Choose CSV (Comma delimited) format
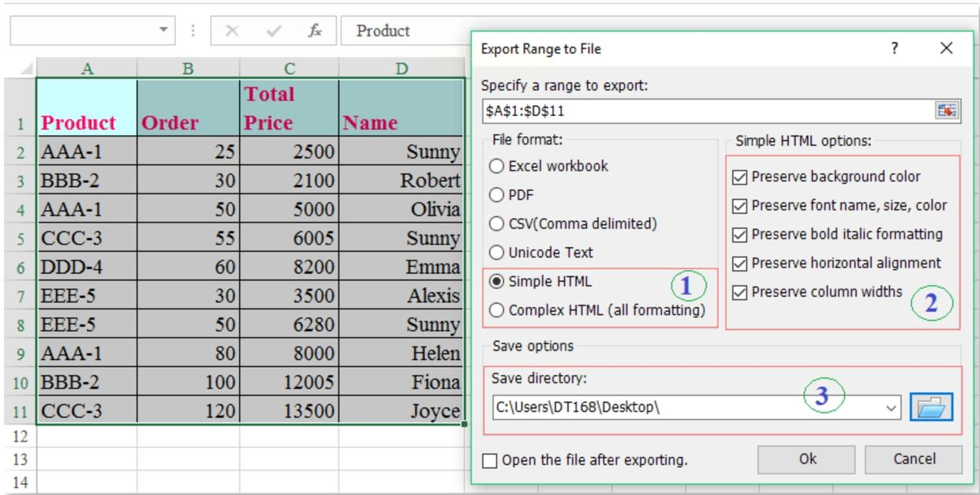 click(x=574, y=223)
